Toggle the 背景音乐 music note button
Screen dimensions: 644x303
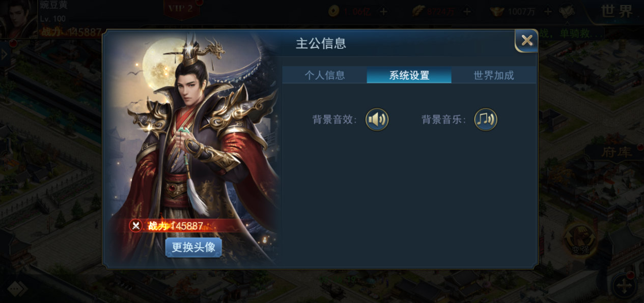pos(486,120)
